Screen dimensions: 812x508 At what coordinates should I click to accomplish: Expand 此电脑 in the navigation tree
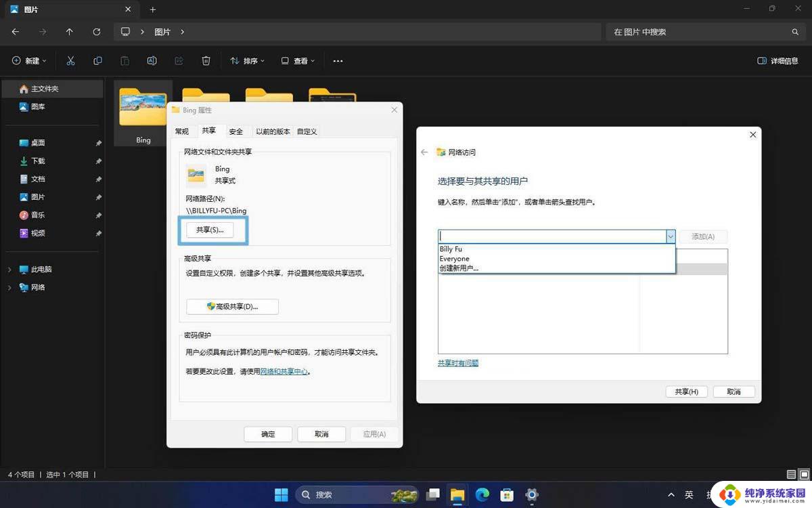coord(9,270)
